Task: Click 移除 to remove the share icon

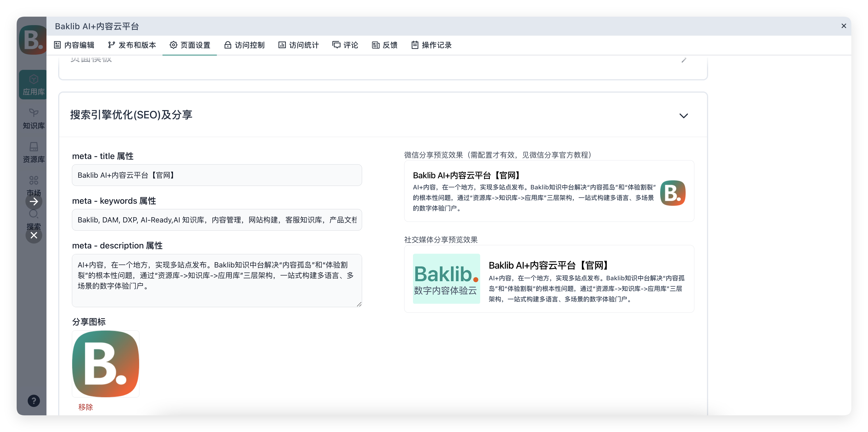Action: [86, 407]
